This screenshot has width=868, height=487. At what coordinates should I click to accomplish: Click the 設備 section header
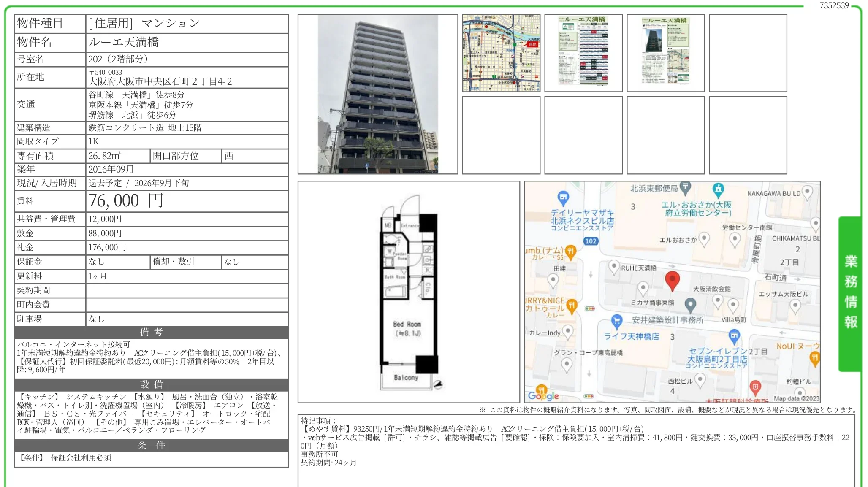pos(152,385)
